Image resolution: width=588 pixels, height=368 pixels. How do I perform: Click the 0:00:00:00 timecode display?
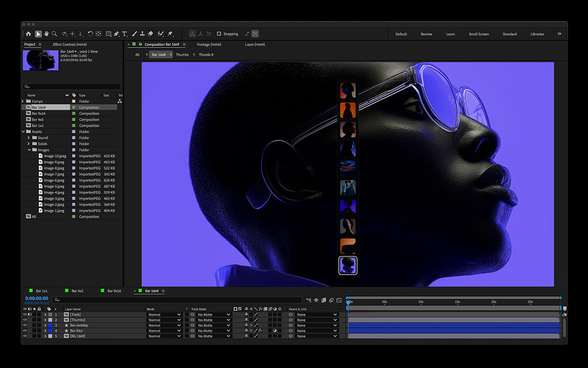tap(36, 299)
